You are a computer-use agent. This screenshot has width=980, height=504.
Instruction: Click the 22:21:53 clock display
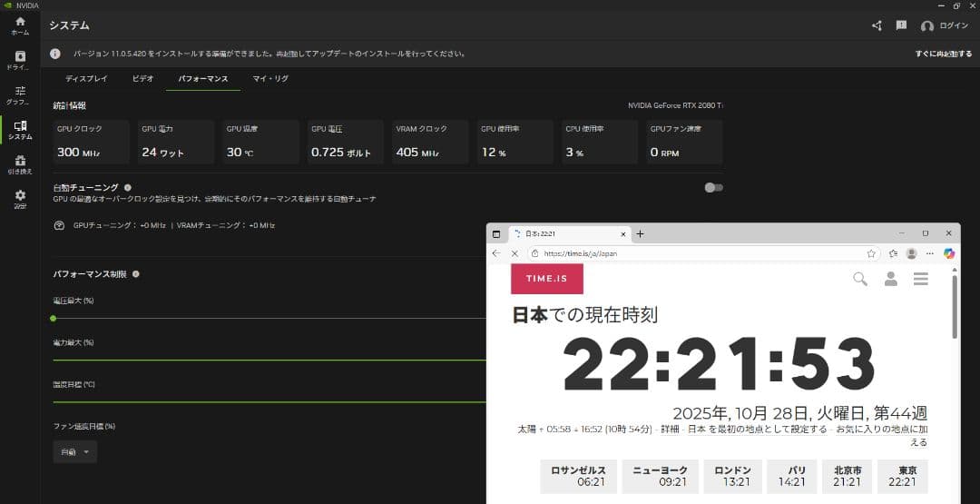(719, 364)
